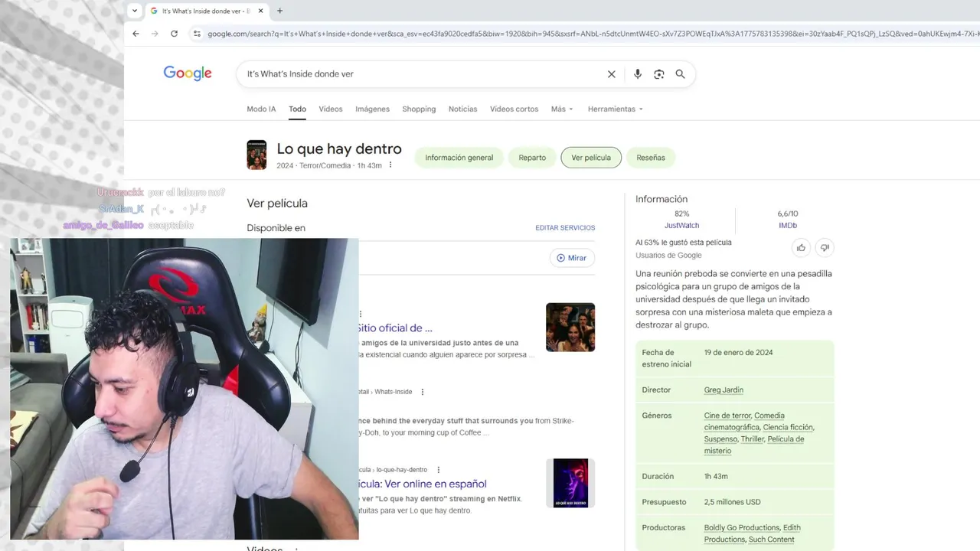The height and width of the screenshot is (551, 980).
Task: Open the Boldly Go Productions link
Action: (x=741, y=528)
